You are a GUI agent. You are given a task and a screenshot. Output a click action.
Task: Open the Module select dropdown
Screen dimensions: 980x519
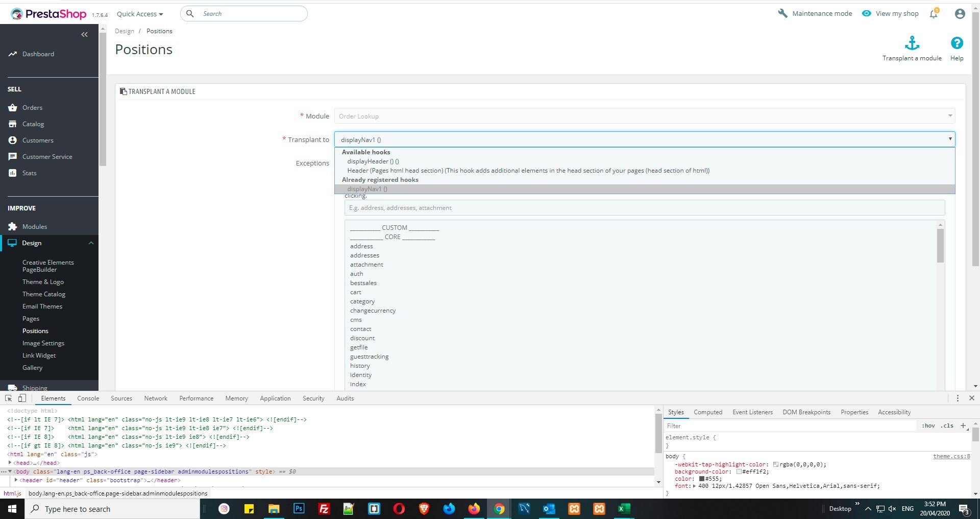click(645, 116)
